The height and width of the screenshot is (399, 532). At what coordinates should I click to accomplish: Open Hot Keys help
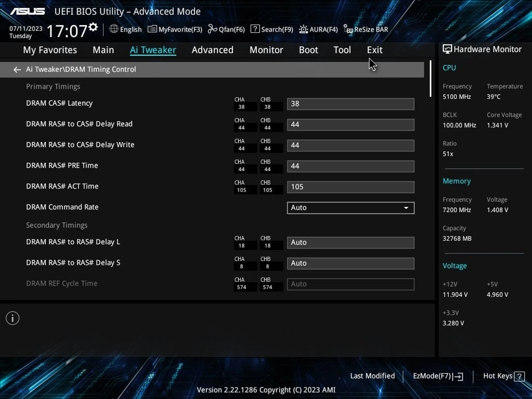pyautogui.click(x=504, y=376)
